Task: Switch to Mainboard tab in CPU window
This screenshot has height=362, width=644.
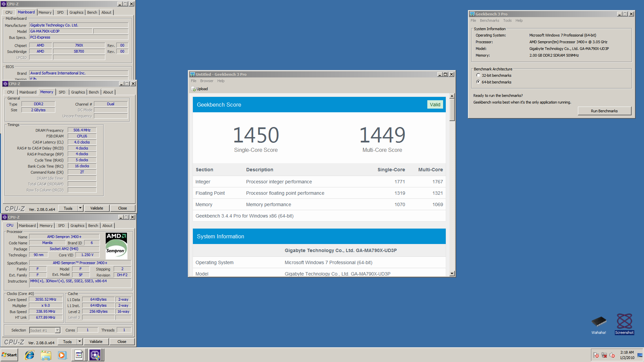Action: [x=27, y=226]
